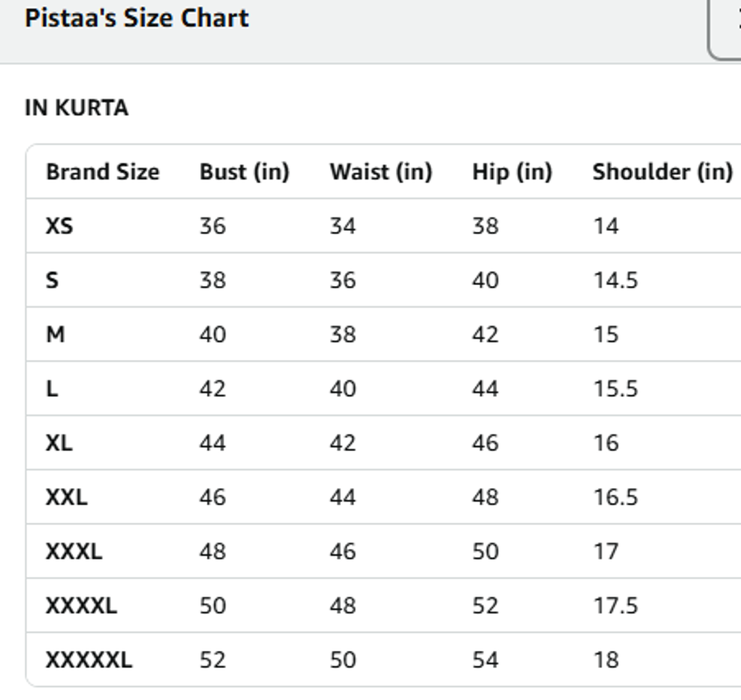
Task: Select the Bust (in) column header
Action: point(244,172)
